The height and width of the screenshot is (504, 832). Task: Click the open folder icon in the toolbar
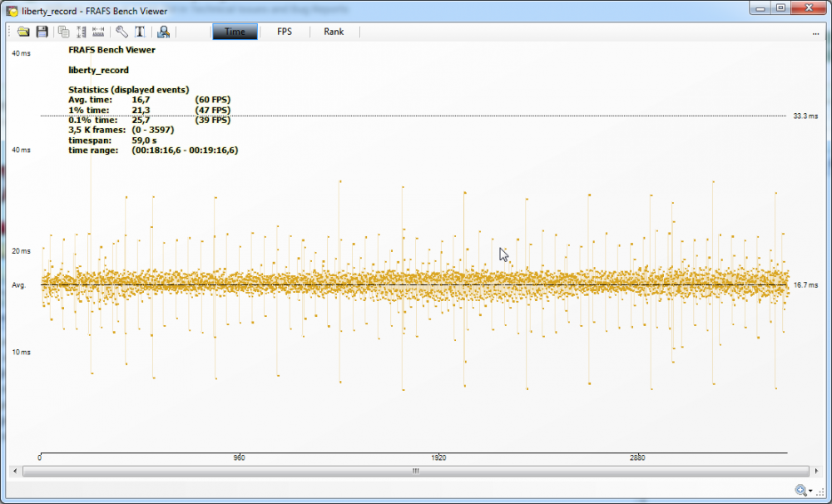point(24,32)
